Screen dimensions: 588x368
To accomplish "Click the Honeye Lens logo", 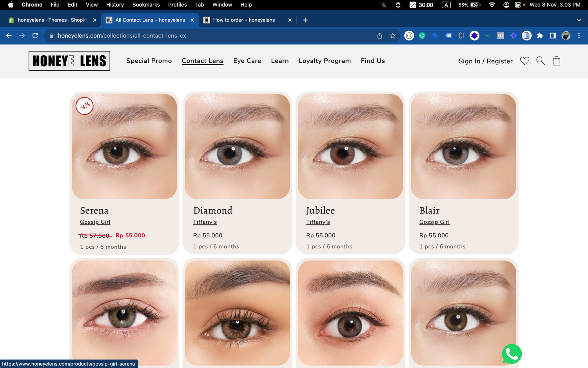I will point(69,61).
